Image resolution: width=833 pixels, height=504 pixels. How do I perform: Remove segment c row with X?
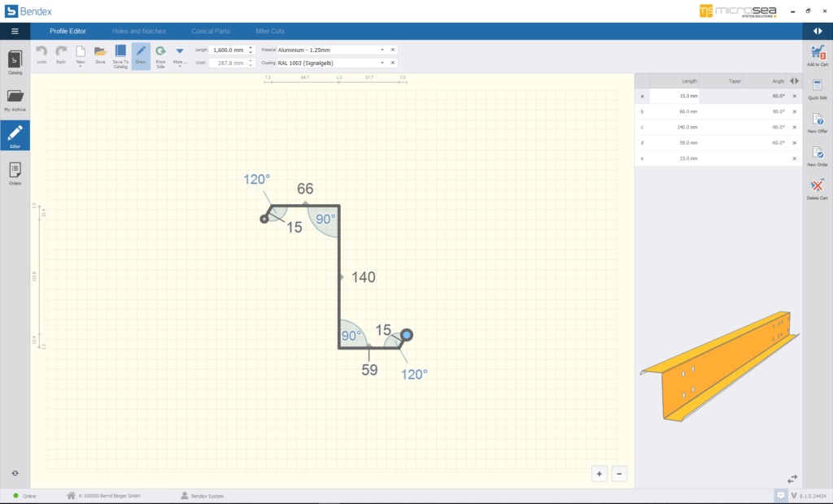(795, 127)
